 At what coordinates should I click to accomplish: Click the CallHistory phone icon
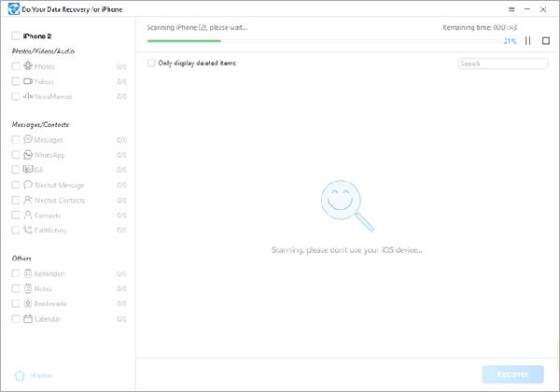pos(28,230)
